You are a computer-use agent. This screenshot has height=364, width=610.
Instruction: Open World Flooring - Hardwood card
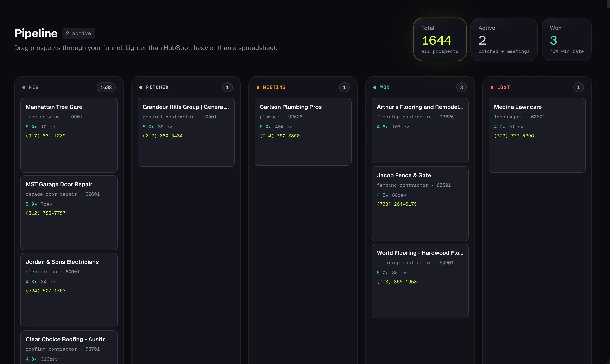pos(420,281)
